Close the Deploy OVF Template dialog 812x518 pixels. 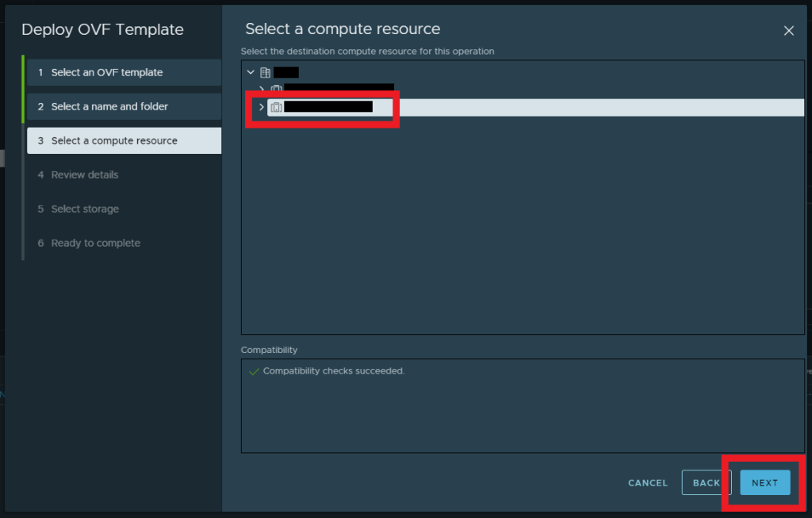(x=788, y=31)
